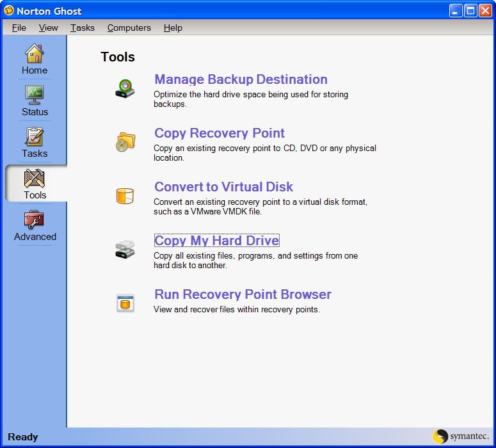Click the Norton Ghost title bar icon
Image resolution: width=496 pixels, height=448 pixels.
[9, 10]
